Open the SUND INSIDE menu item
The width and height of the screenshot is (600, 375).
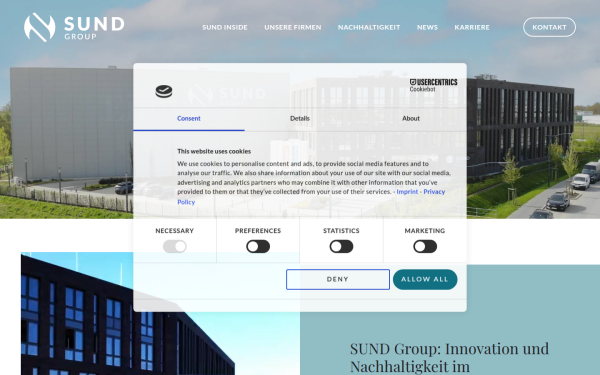point(225,27)
